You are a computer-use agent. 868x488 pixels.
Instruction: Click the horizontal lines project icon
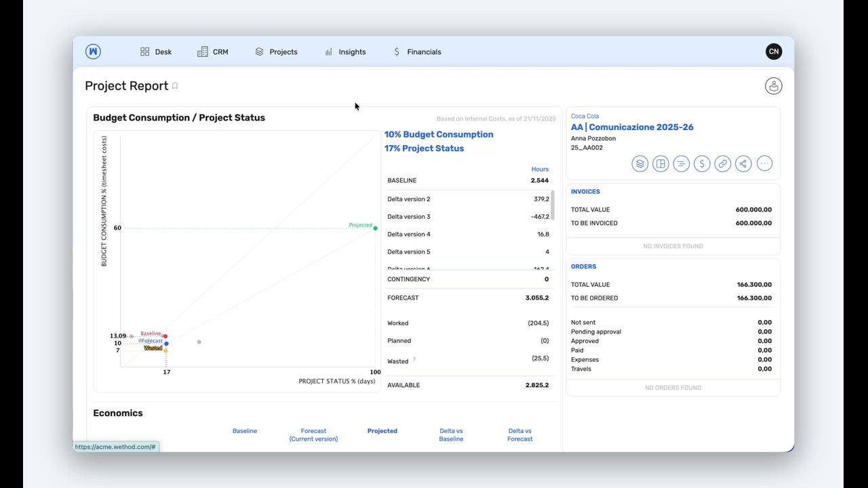(681, 163)
